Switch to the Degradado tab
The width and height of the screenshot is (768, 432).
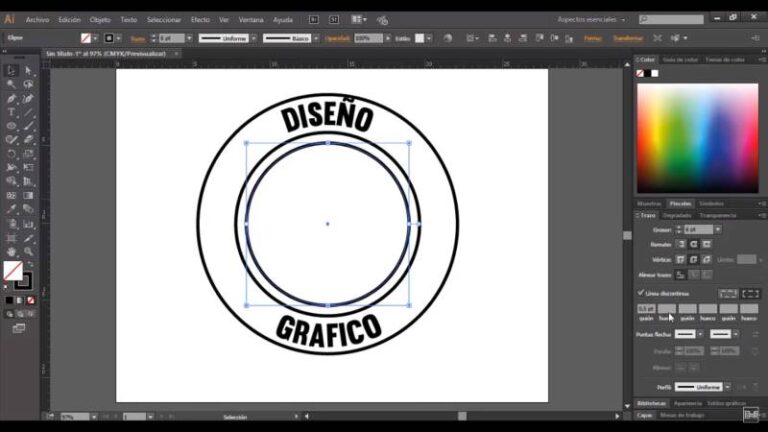point(677,216)
